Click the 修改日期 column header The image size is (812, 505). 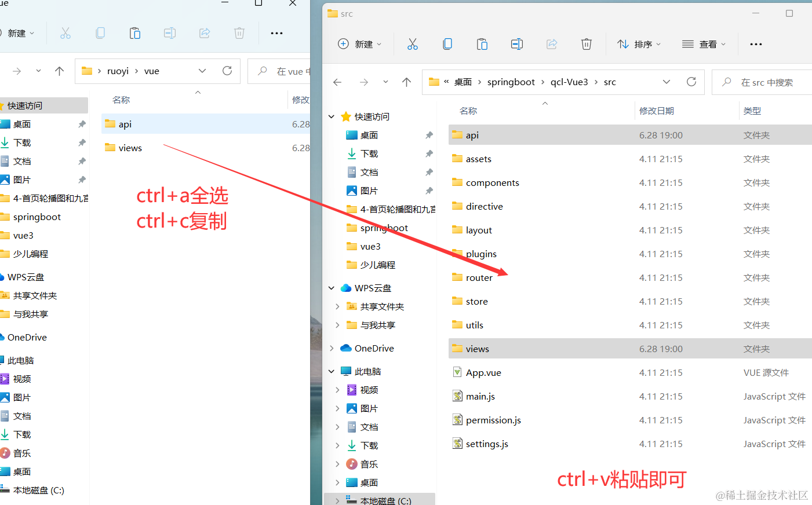[656, 111]
